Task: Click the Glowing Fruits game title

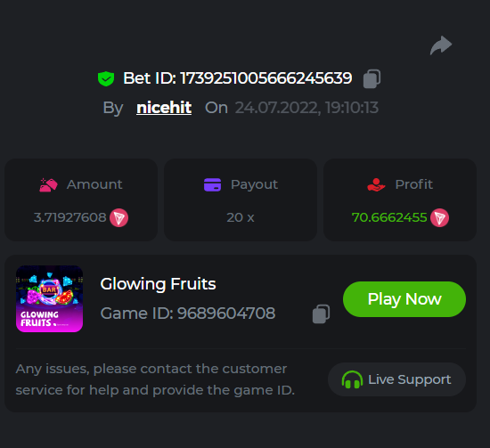Action: [158, 284]
